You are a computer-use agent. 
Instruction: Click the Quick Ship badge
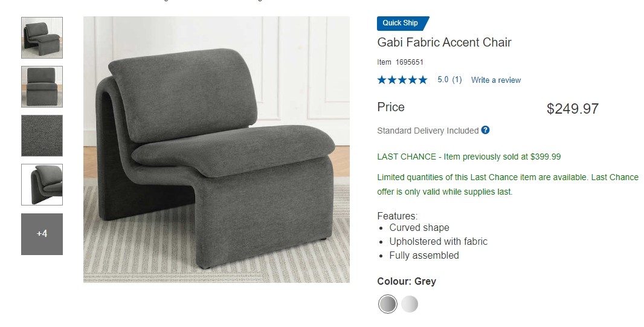[403, 24]
